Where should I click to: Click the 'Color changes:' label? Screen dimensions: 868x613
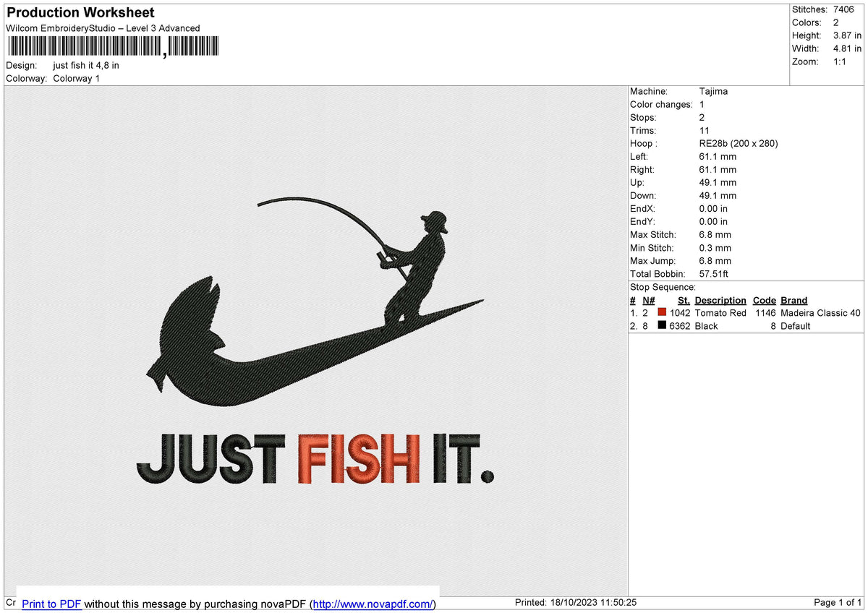(661, 105)
